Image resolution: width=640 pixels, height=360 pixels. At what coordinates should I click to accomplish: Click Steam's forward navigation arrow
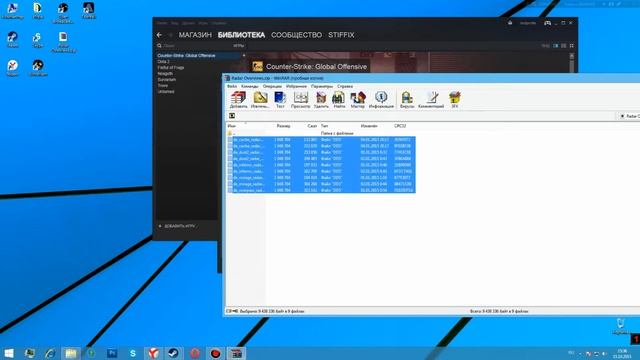pos(170,35)
